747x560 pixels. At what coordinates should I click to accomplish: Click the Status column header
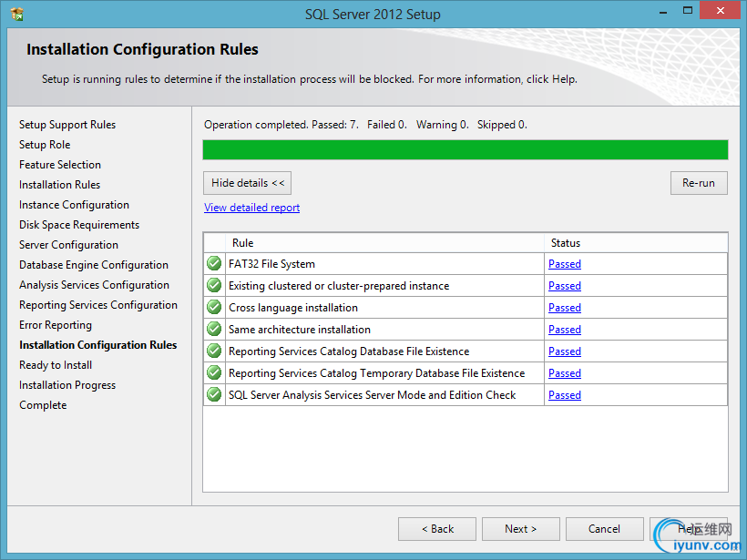pos(636,243)
